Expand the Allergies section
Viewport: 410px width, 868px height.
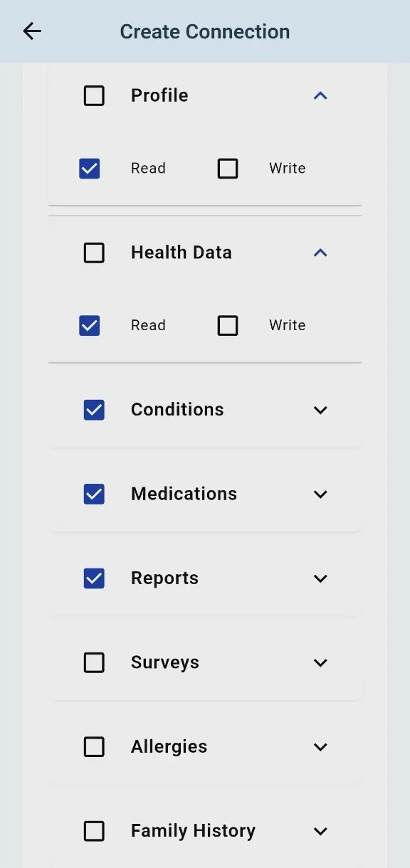point(320,747)
